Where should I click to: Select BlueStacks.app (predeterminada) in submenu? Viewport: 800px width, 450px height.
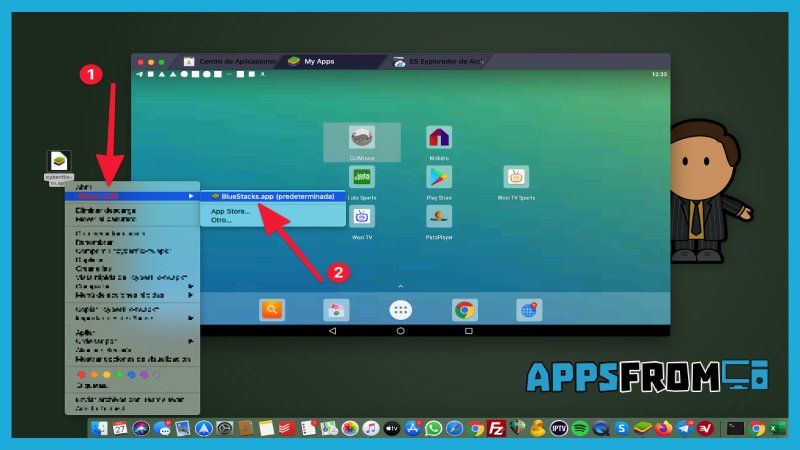pyautogui.click(x=273, y=196)
